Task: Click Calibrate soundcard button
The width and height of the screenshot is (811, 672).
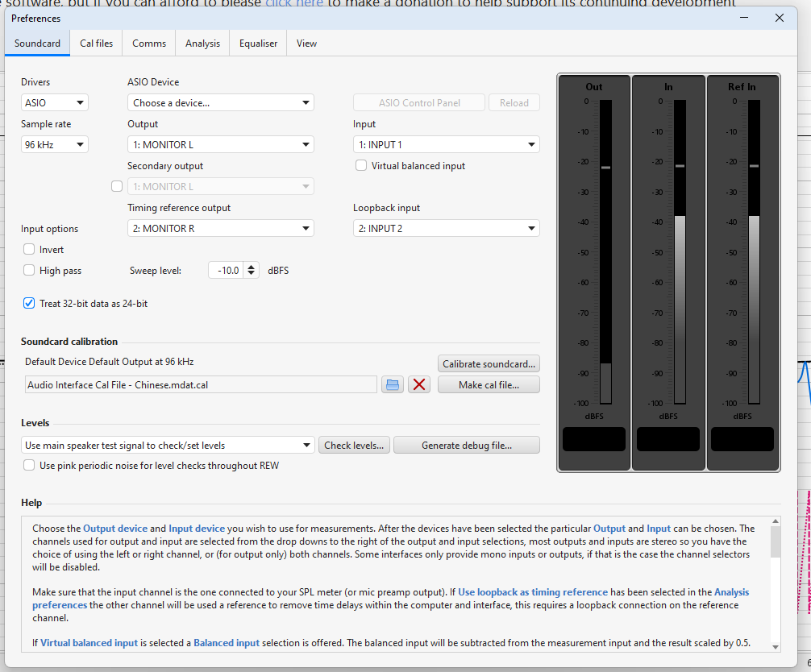Action: click(489, 363)
